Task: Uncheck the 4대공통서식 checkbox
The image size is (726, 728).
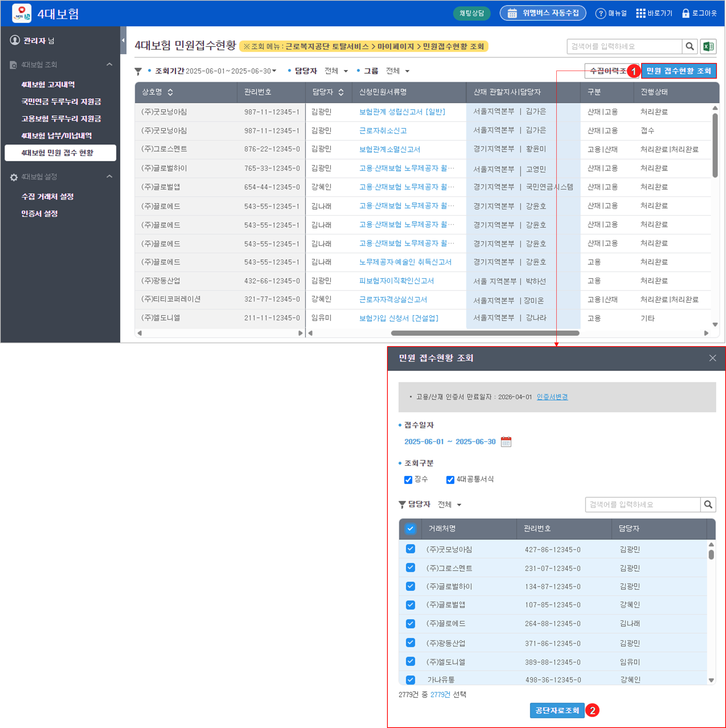Action: click(x=450, y=480)
